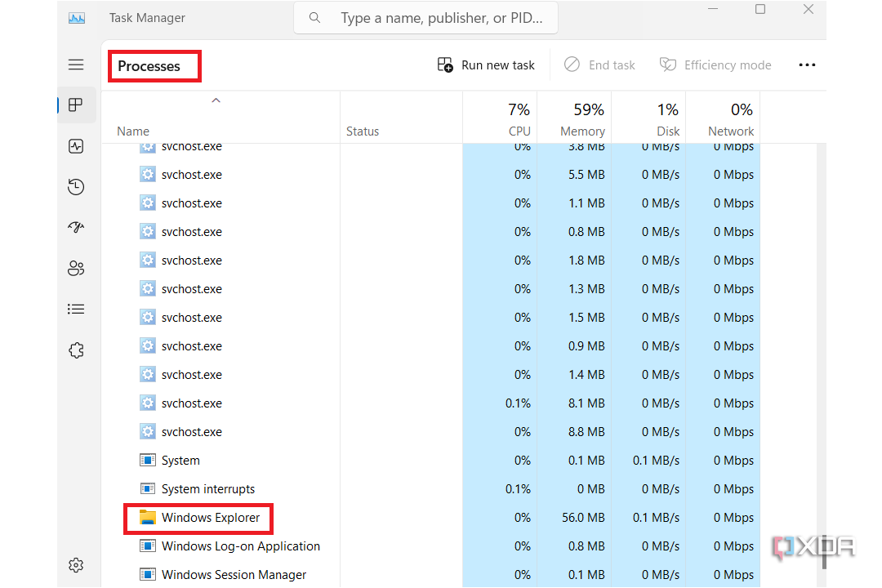882x588 pixels.
Task: Select the Windows Explorer process
Action: 211,518
